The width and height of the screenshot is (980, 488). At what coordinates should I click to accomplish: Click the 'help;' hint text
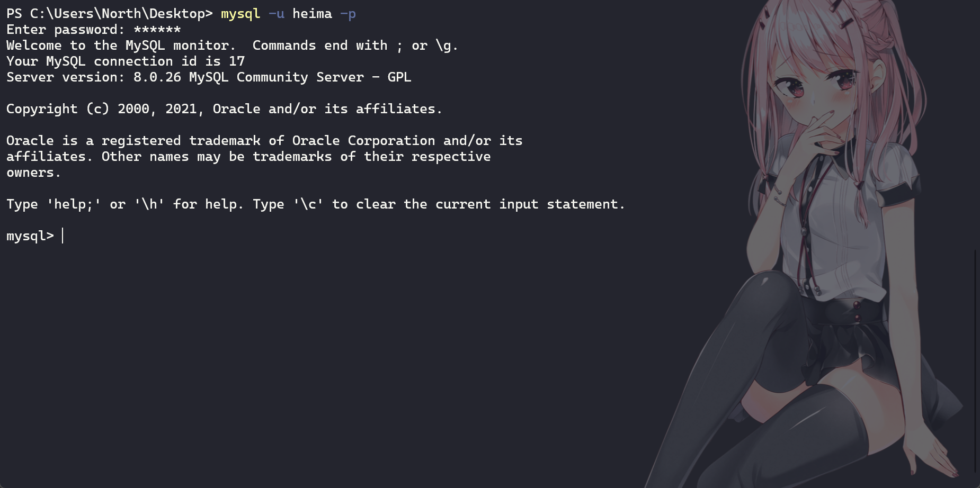74,204
